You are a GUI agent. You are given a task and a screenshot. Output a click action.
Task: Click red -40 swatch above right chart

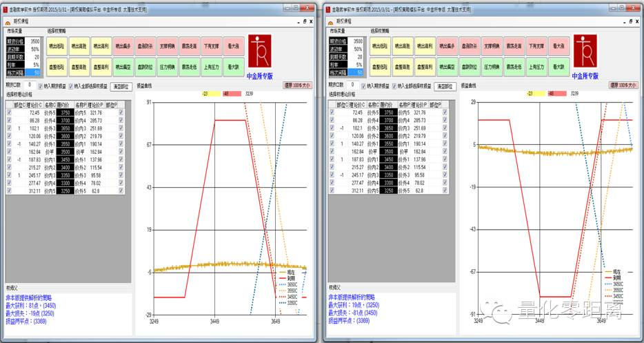click(557, 94)
